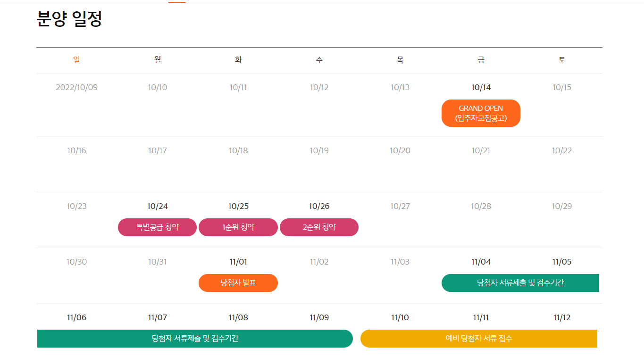This screenshot has height=357, width=644.
Task: Click the 토 weekday column header
Action: pyautogui.click(x=561, y=59)
